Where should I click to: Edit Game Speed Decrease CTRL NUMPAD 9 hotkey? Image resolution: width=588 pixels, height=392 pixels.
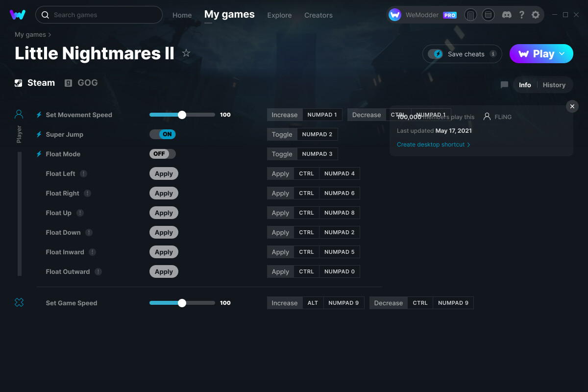click(x=441, y=303)
